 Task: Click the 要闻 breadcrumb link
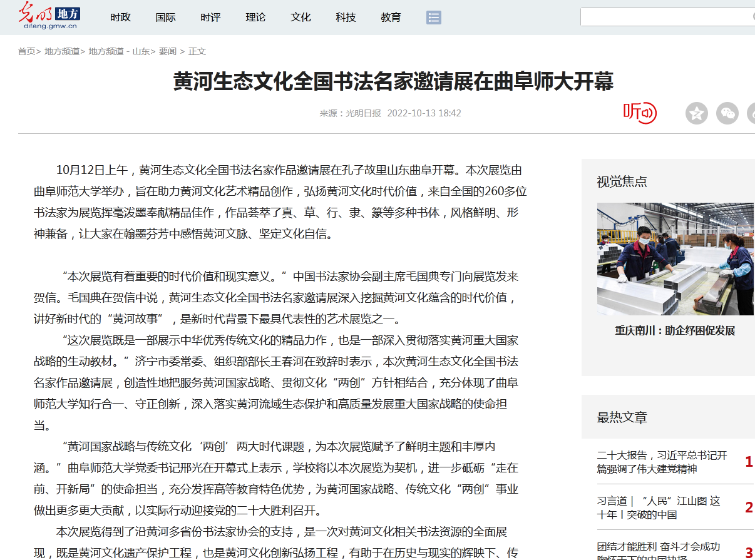tap(167, 51)
